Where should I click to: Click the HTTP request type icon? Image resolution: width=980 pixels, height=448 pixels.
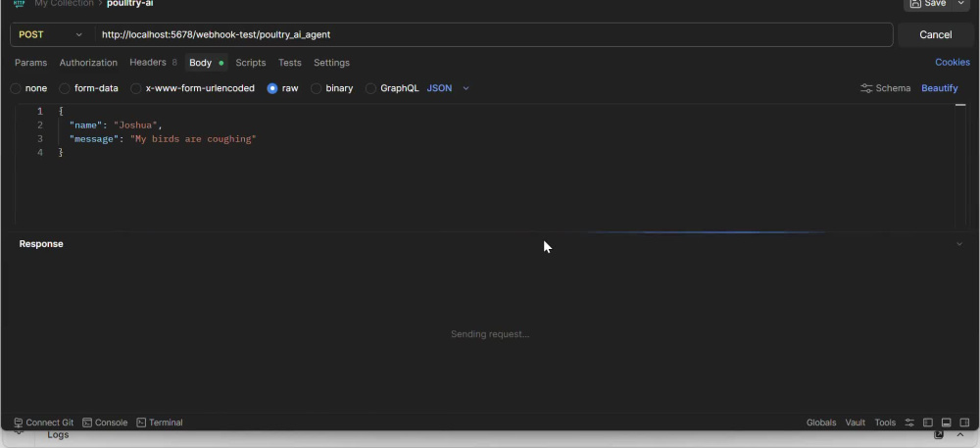tap(19, 4)
